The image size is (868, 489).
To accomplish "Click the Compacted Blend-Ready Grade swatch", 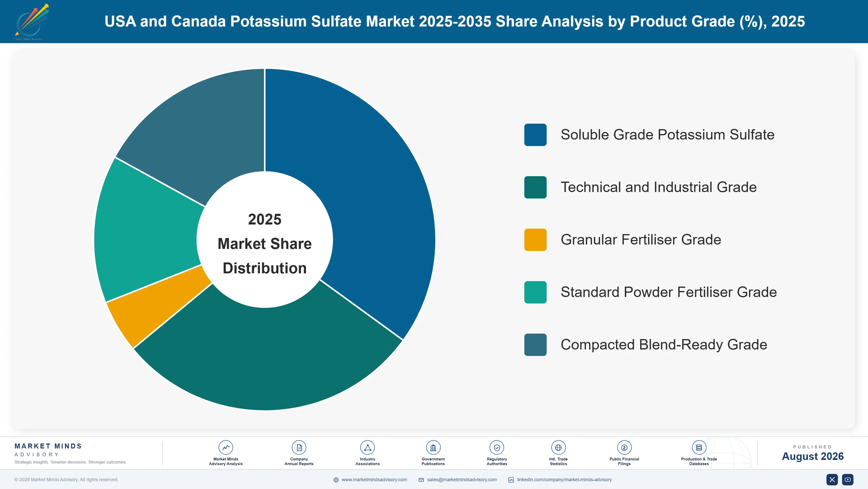I will [535, 345].
